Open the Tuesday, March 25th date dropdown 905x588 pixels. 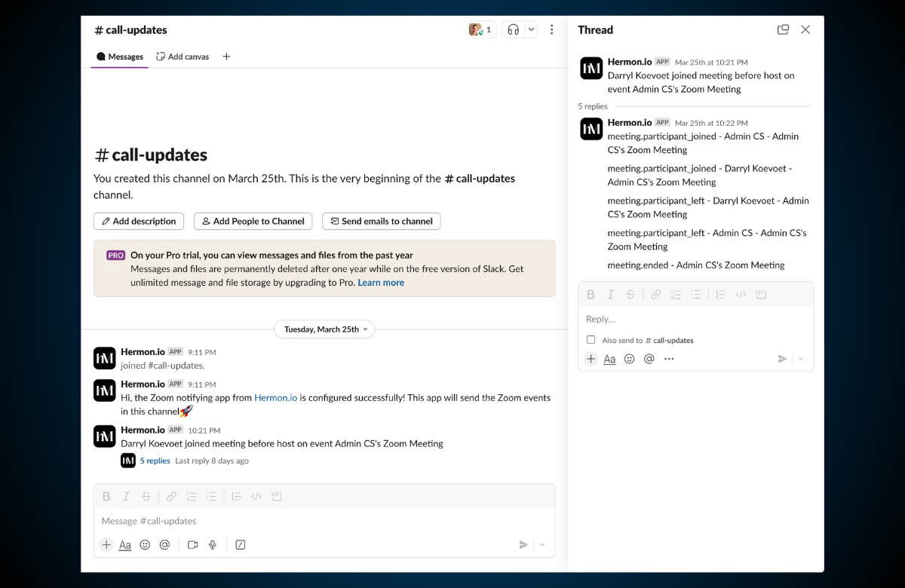(x=324, y=329)
